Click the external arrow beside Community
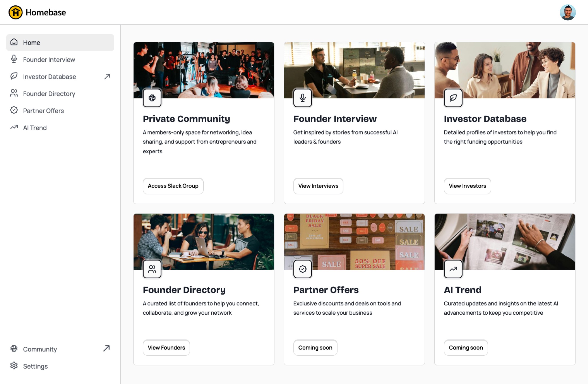This screenshot has height=384, width=588. tap(107, 348)
